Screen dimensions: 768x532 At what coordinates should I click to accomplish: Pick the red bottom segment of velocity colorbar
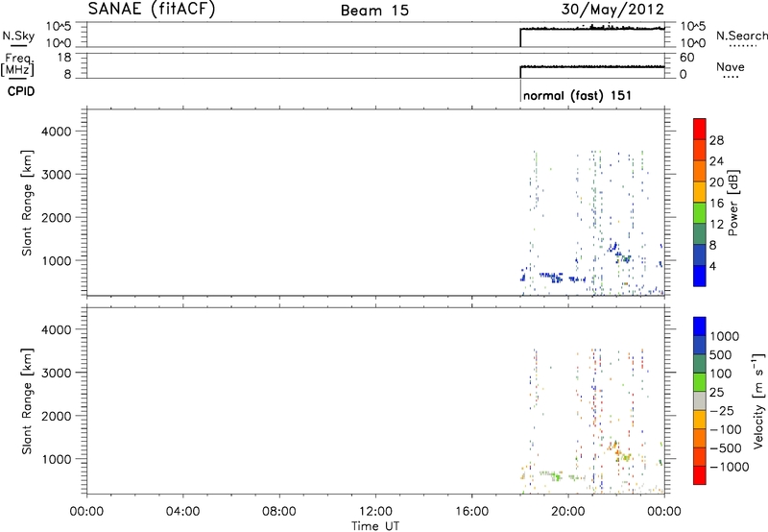(700, 475)
